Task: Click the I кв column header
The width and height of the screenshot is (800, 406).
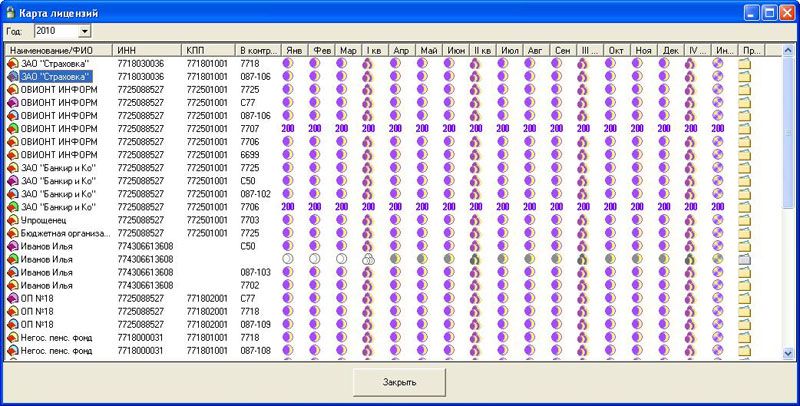Action: 374,50
